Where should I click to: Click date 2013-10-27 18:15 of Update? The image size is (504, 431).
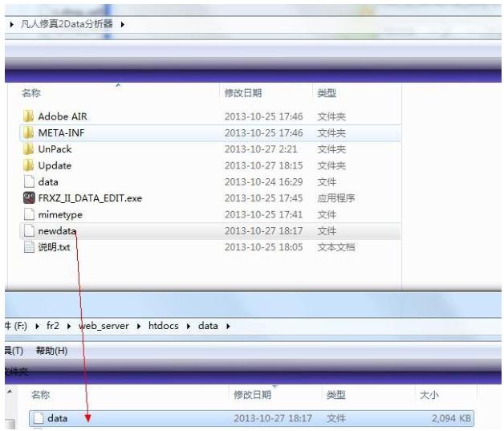pos(263,165)
